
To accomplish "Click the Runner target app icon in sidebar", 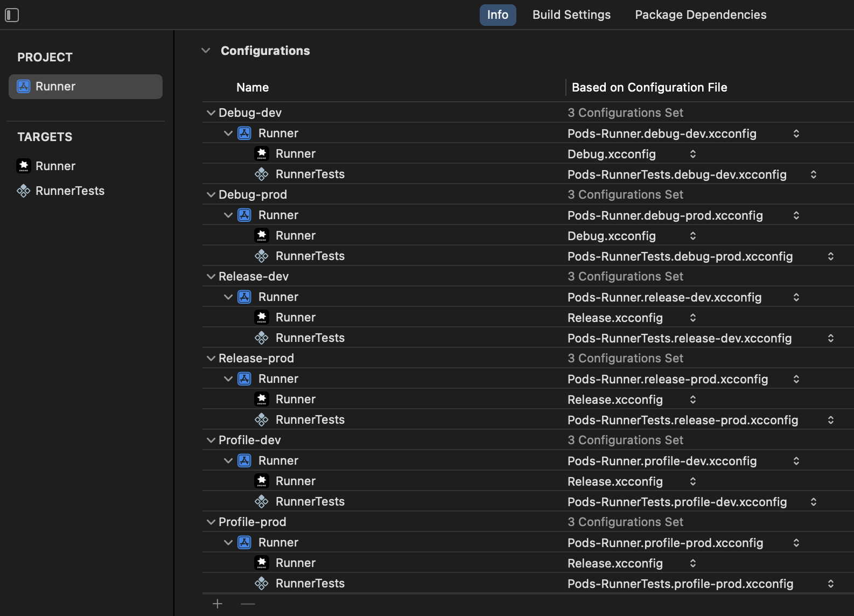I will click(24, 166).
